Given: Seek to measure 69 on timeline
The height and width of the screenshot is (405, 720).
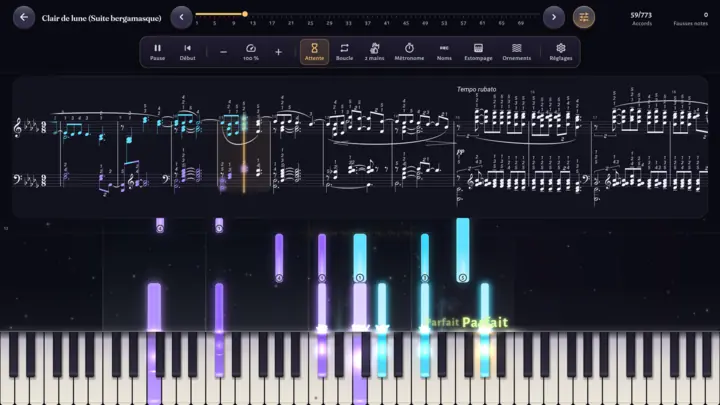Looking at the screenshot, I should [x=521, y=23].
